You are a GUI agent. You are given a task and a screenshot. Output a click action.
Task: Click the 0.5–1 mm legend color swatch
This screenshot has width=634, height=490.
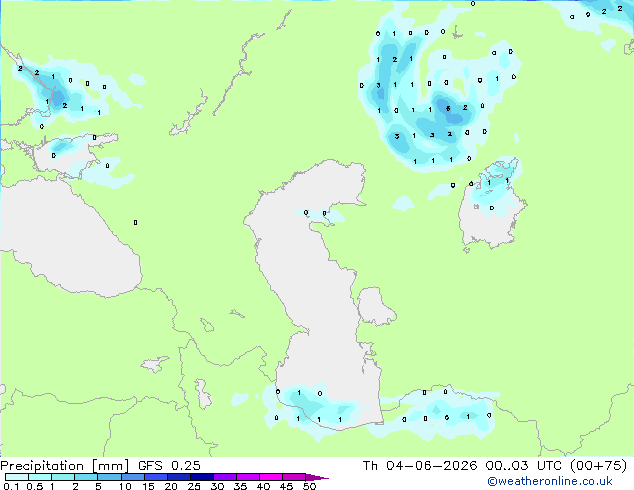click(x=40, y=477)
